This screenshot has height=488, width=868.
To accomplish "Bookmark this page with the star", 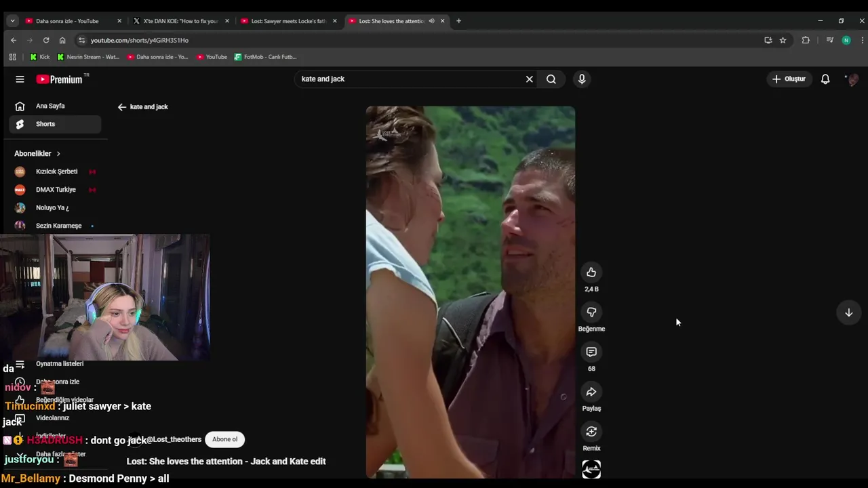I will coord(783,40).
